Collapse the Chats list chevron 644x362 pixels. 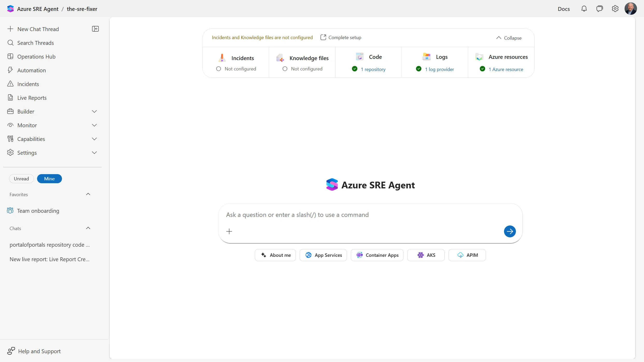tap(88, 228)
